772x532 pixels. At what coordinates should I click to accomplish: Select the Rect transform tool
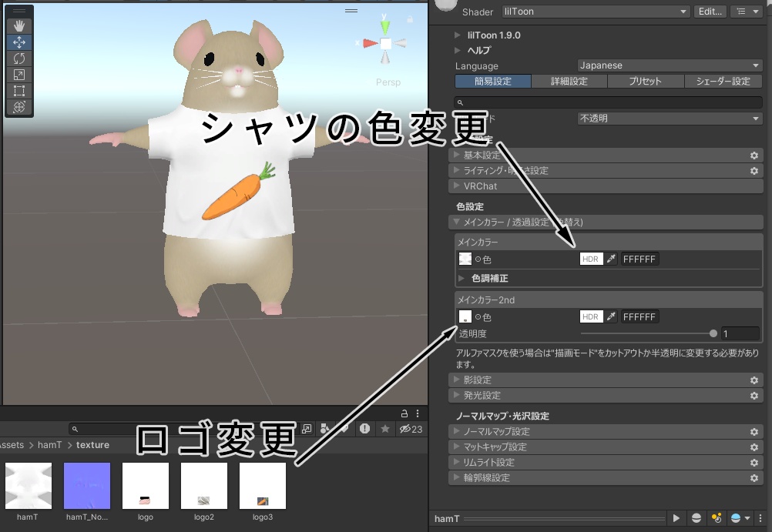pyautogui.click(x=19, y=91)
